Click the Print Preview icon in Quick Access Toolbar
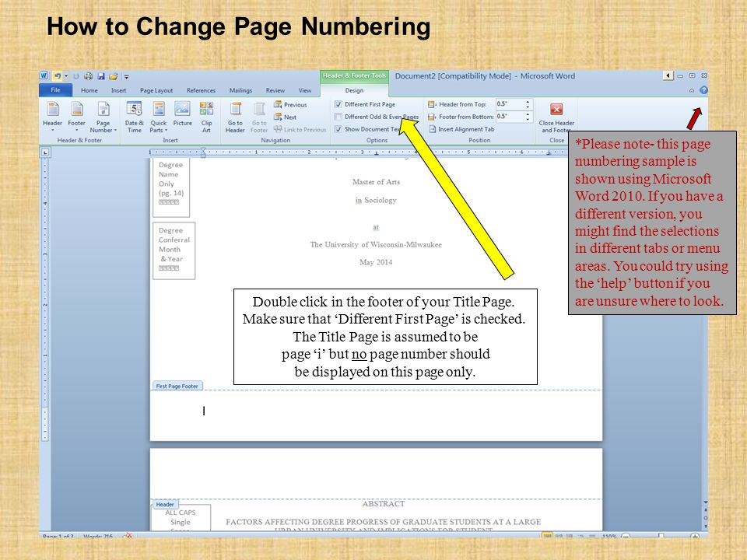The image size is (747, 560). pyautogui.click(x=88, y=75)
